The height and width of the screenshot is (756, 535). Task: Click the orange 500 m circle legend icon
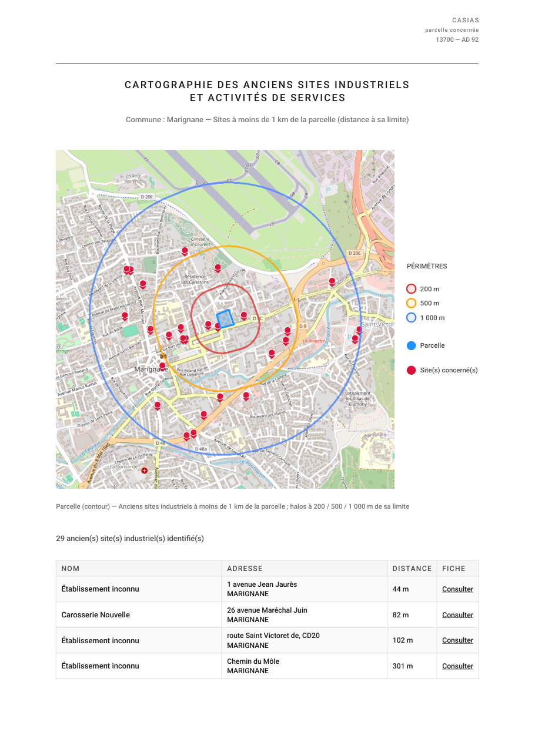point(412,303)
